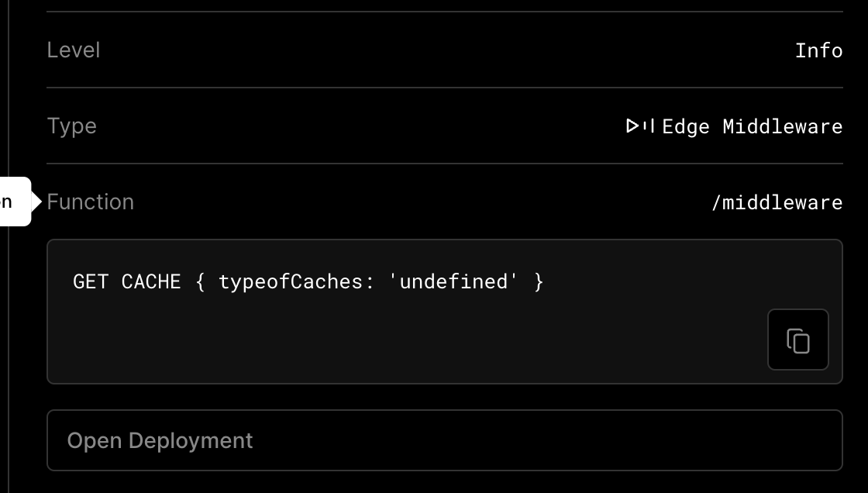Viewport: 868px width, 493px height.
Task: Click the /middleware function value
Action: tap(777, 202)
